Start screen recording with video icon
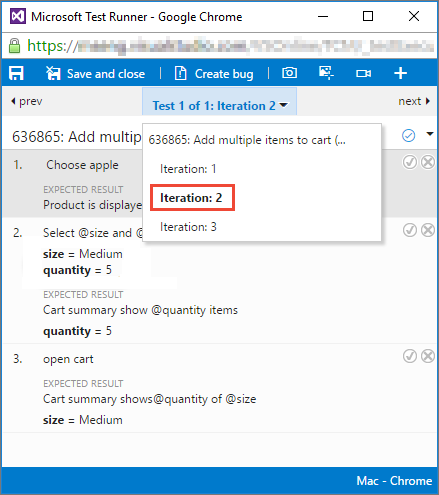Viewport: 439px width, 495px height. coord(363,73)
